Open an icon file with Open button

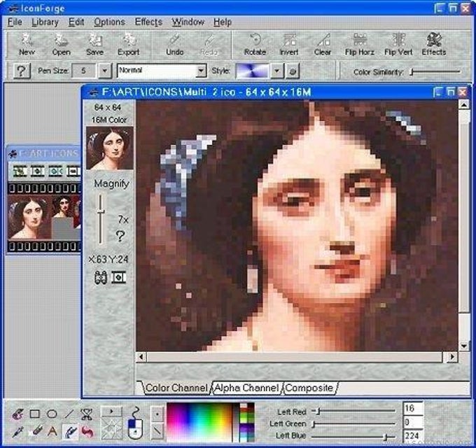(x=62, y=45)
